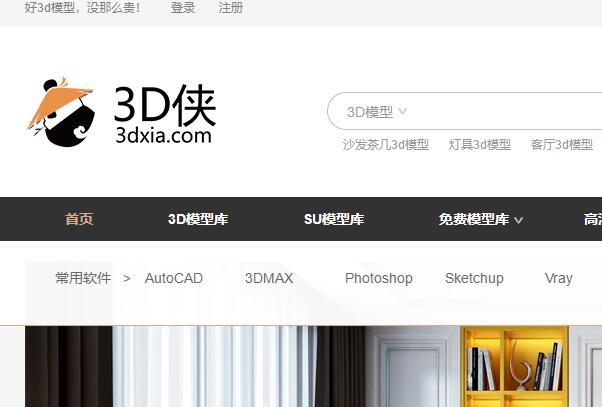602x407 pixels.
Task: Go to the 首页 home tab
Action: point(79,219)
